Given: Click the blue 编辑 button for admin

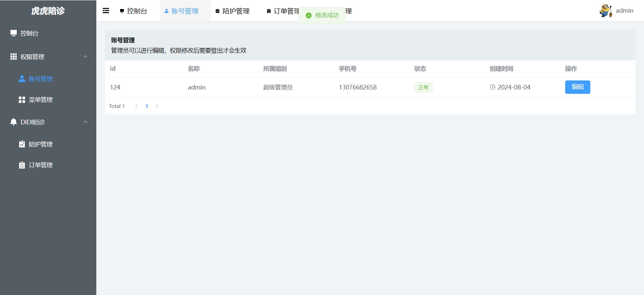Looking at the screenshot, I should click(577, 87).
